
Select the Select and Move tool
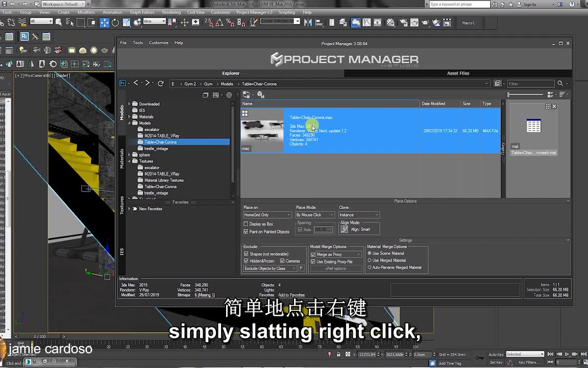tap(105, 22)
